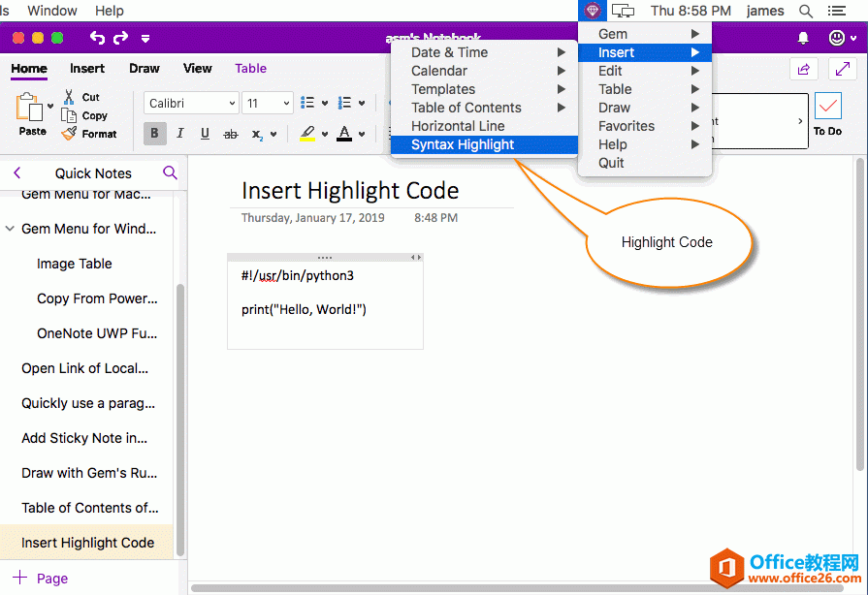Click the Paste clipboard icon
Image resolution: width=868 pixels, height=595 pixels.
[31, 109]
